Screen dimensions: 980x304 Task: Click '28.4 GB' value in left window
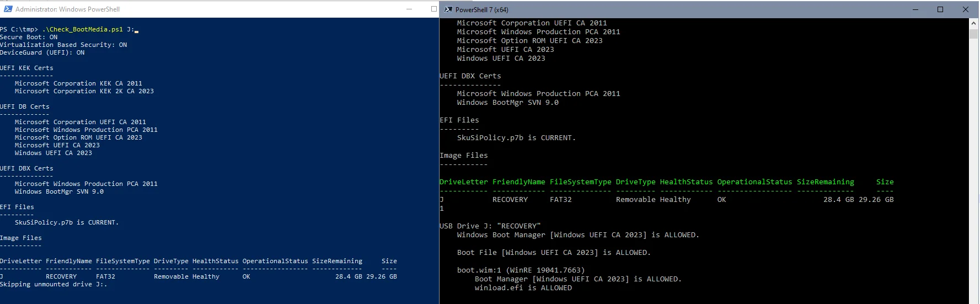tap(349, 276)
